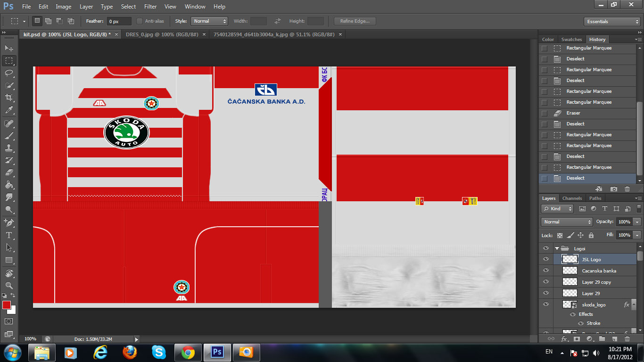The height and width of the screenshot is (362, 644).
Task: Open the Select menu
Action: tap(128, 7)
